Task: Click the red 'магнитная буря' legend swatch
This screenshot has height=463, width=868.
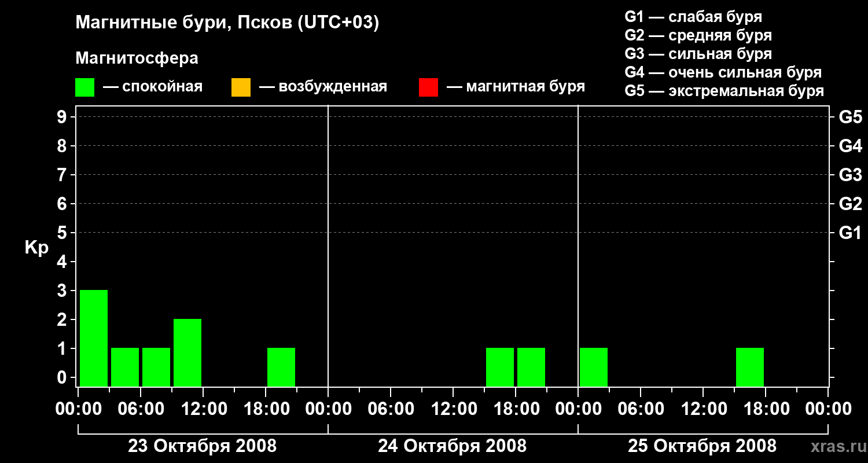Action: 428,87
